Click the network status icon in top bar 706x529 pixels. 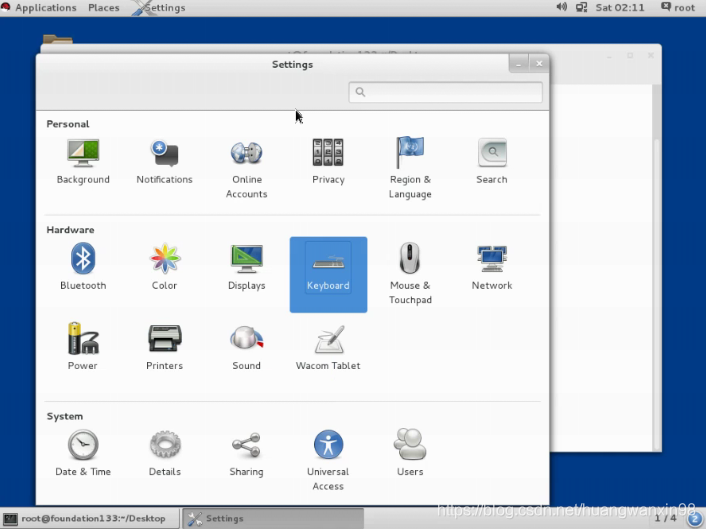(581, 7)
